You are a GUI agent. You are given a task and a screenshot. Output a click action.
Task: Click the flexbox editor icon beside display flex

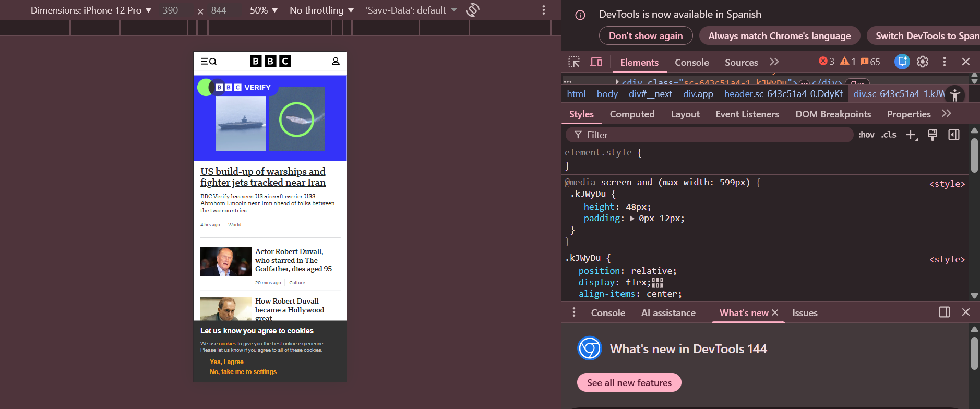[x=658, y=283]
